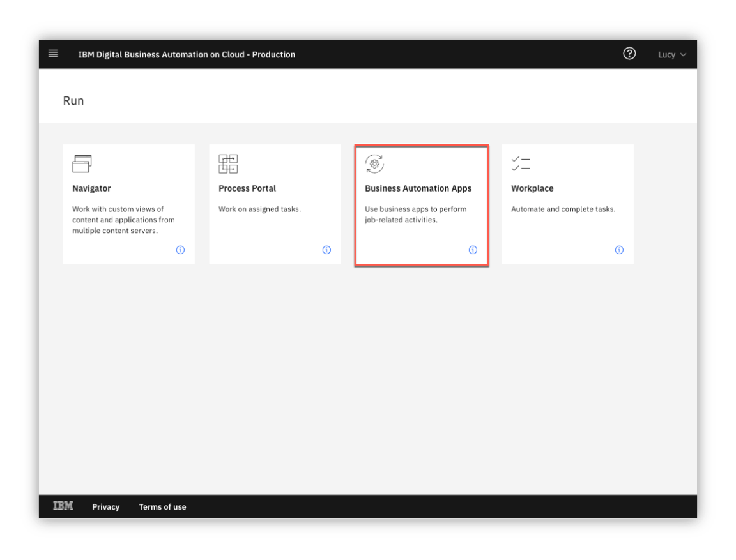Screen dimensions: 736x560
Task: Open the Process Portal card title
Action: (247, 188)
